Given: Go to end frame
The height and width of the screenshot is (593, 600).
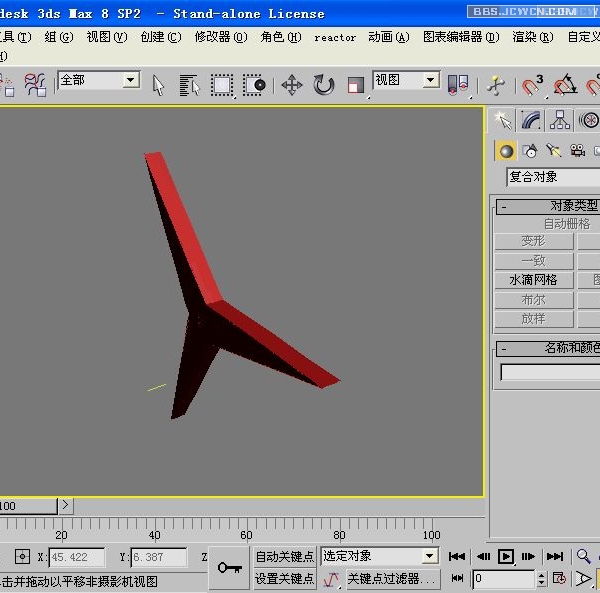Looking at the screenshot, I should pos(555,556).
